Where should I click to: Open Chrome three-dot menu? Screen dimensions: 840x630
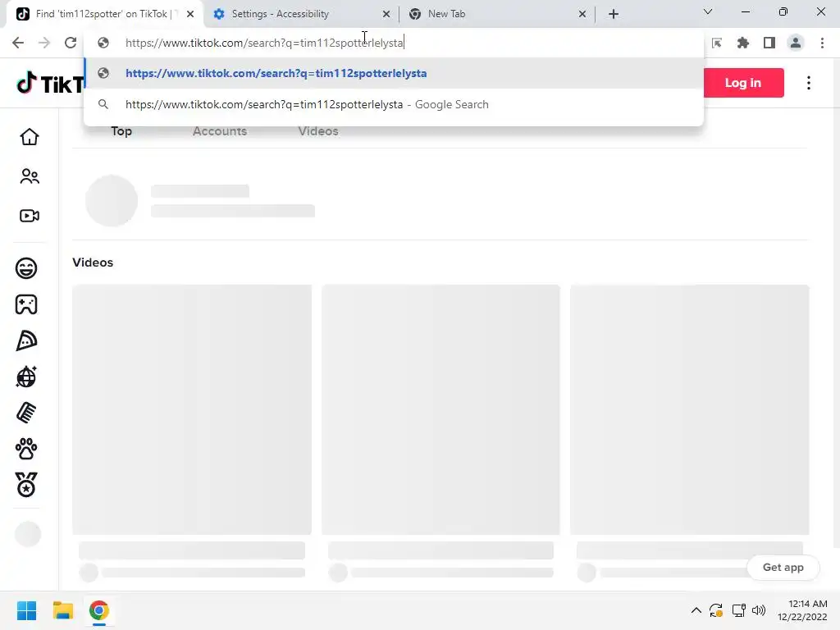click(x=822, y=43)
